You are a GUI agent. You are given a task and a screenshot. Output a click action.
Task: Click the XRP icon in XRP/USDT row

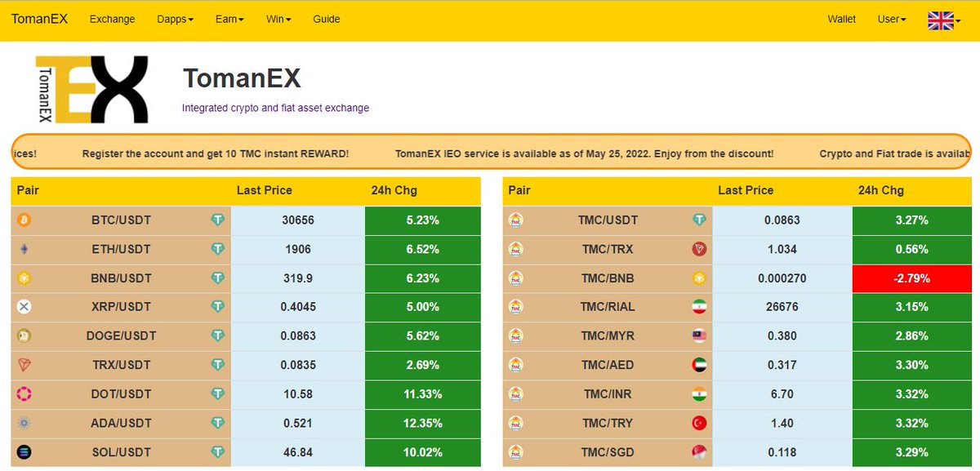point(24,307)
